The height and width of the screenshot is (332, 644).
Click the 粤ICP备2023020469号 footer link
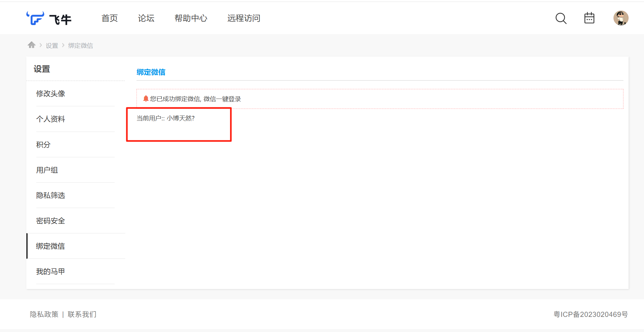[x=591, y=314]
